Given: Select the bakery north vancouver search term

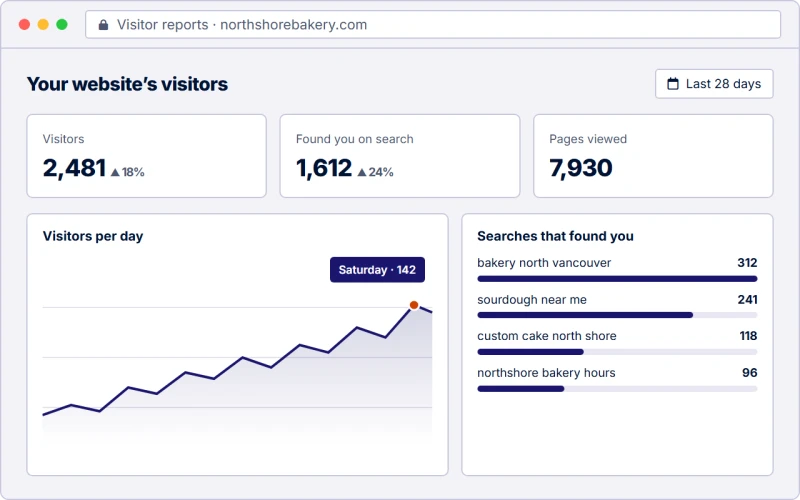Looking at the screenshot, I should coord(544,263).
